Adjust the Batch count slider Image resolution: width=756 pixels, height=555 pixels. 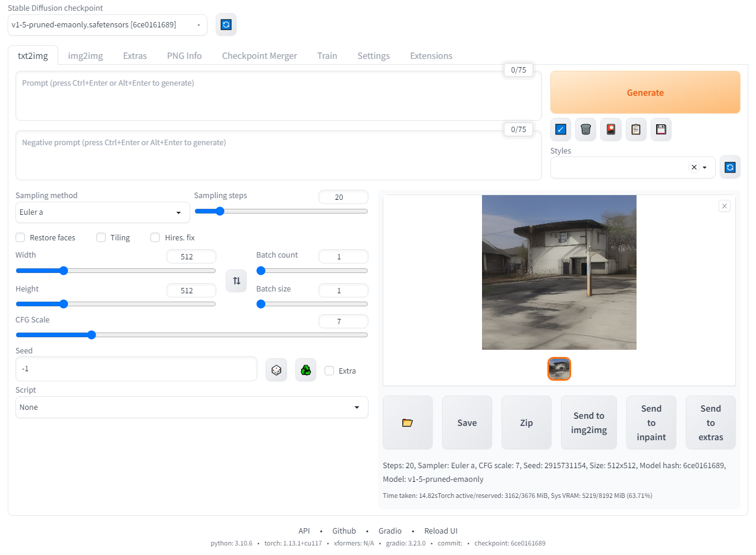312,271
